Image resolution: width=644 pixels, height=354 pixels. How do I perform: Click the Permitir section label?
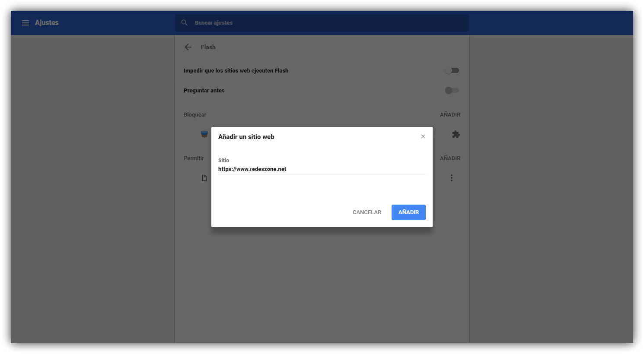pyautogui.click(x=194, y=158)
